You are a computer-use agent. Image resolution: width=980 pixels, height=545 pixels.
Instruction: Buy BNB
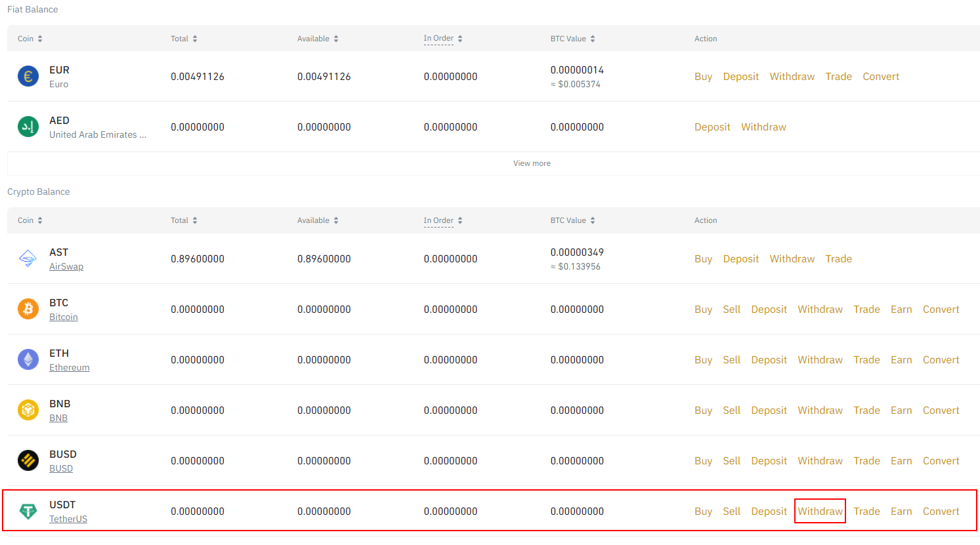[x=703, y=411]
